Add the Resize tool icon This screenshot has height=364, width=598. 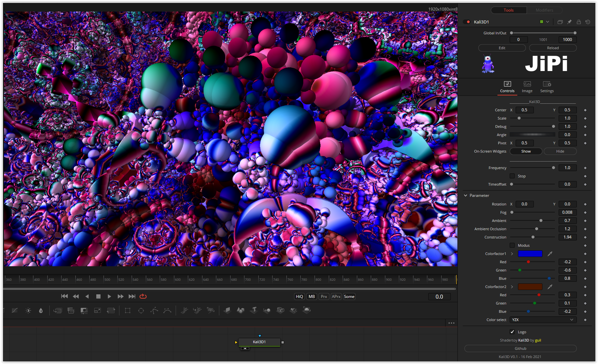coord(98,310)
